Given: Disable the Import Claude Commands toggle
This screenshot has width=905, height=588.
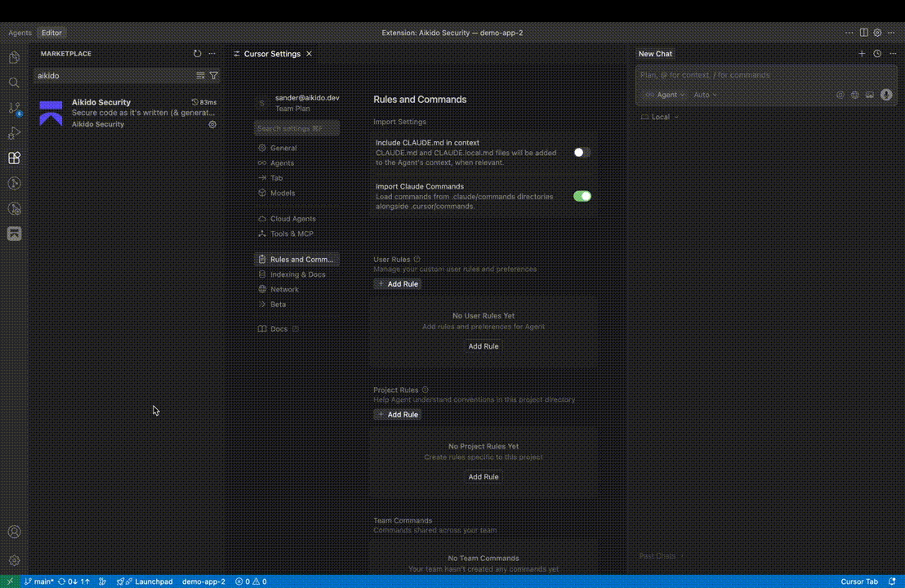Looking at the screenshot, I should pyautogui.click(x=582, y=196).
